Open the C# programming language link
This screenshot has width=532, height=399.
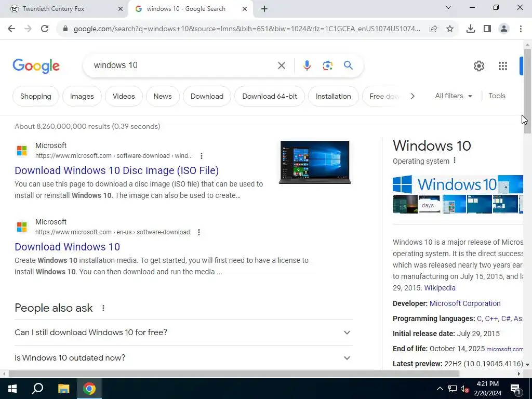click(506, 318)
